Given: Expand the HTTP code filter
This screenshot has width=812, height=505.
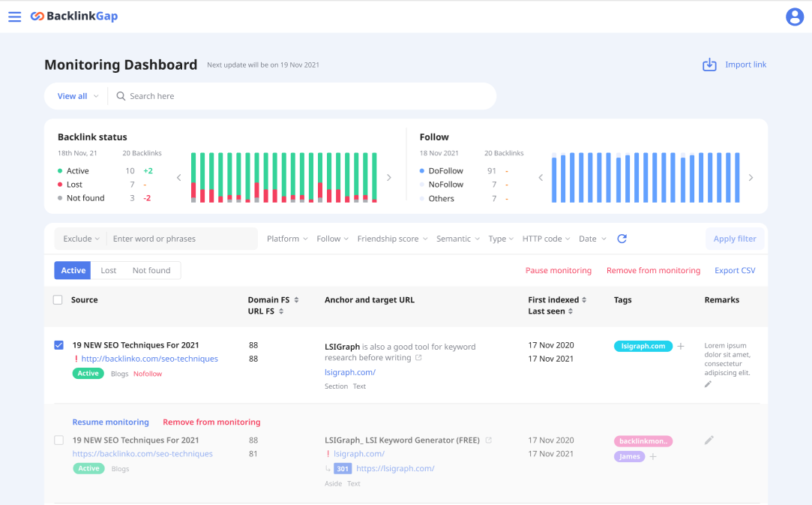Looking at the screenshot, I should coord(546,239).
